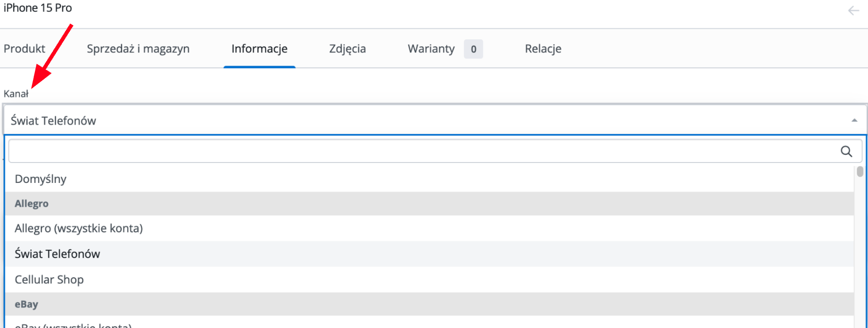
Task: Select the Cellular Shop channel
Action: click(x=429, y=279)
